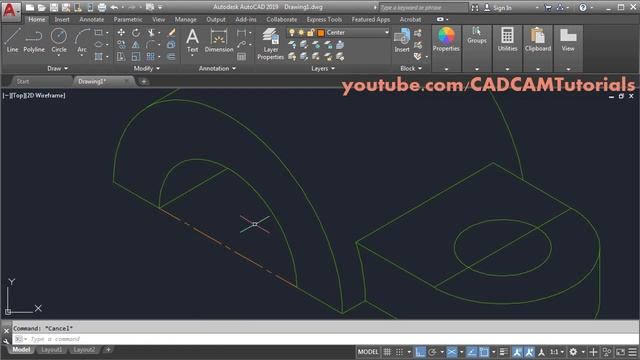640x360 pixels.
Task: Expand the Draw panel
Action: tap(58, 69)
